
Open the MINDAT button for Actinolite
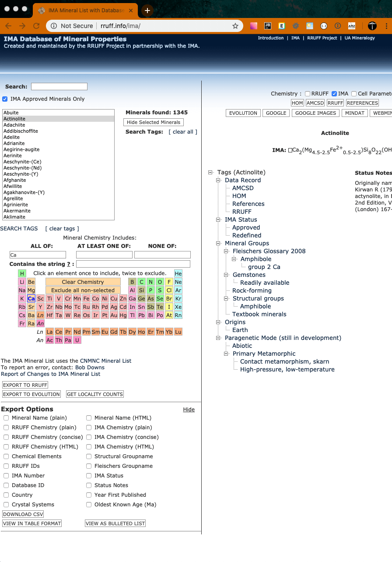point(355,113)
